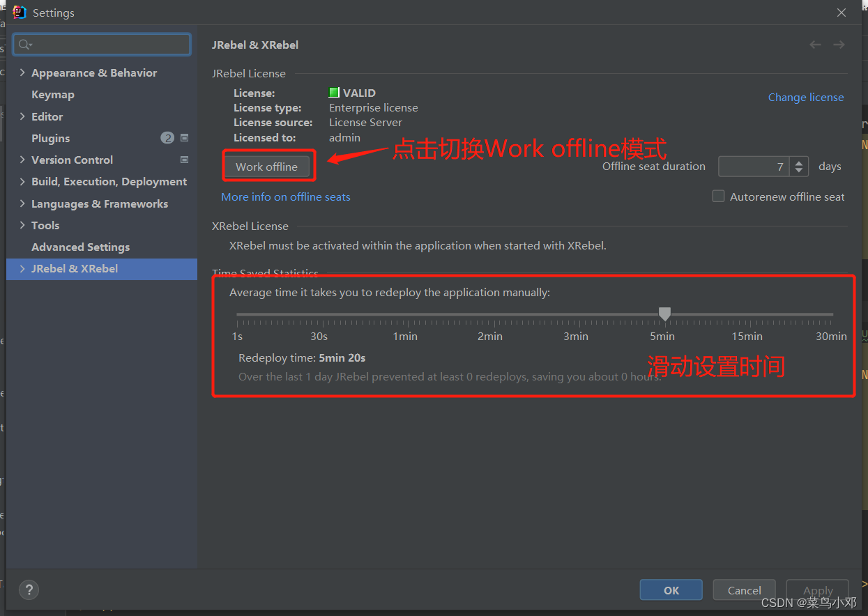Close the Settings dialog window

pyautogui.click(x=842, y=13)
